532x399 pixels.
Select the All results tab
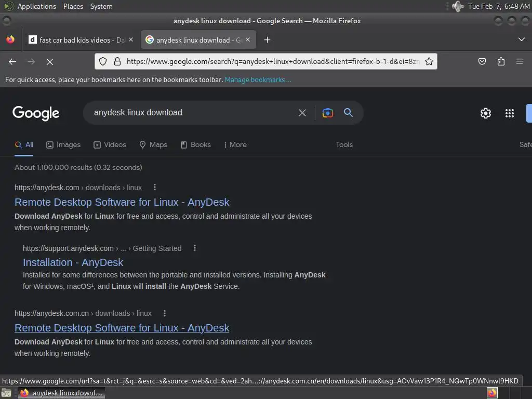[24, 144]
